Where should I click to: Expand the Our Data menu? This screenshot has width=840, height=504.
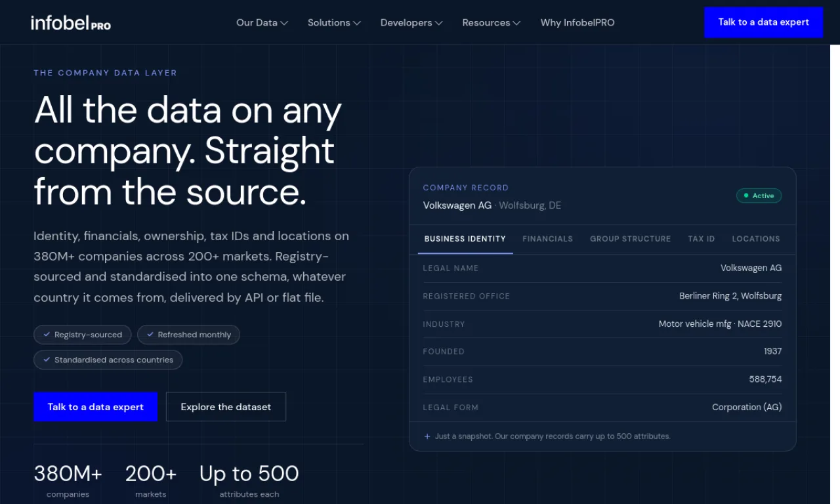(262, 22)
